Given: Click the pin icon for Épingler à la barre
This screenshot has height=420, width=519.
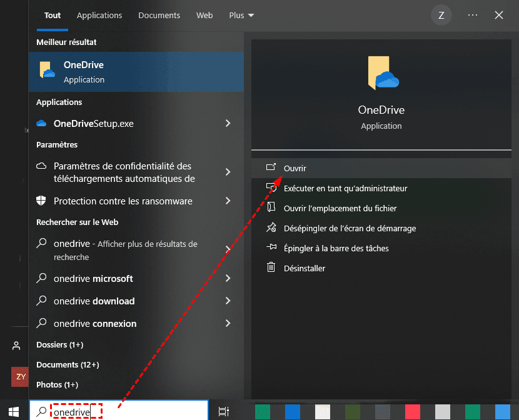Looking at the screenshot, I should tap(271, 247).
